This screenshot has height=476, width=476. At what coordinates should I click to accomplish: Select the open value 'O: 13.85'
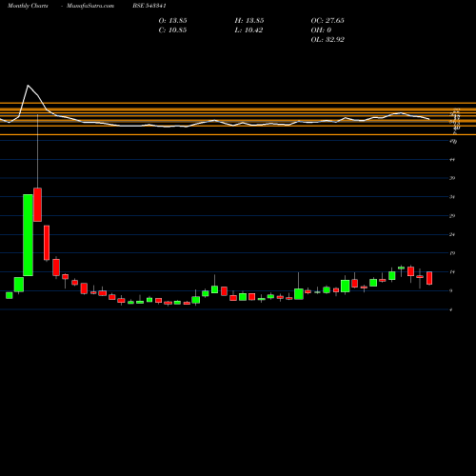coord(172,21)
